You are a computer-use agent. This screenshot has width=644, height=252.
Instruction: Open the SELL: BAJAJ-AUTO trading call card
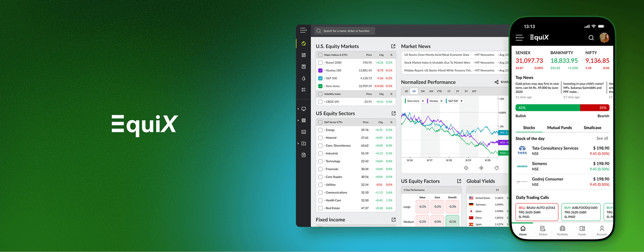click(537, 212)
